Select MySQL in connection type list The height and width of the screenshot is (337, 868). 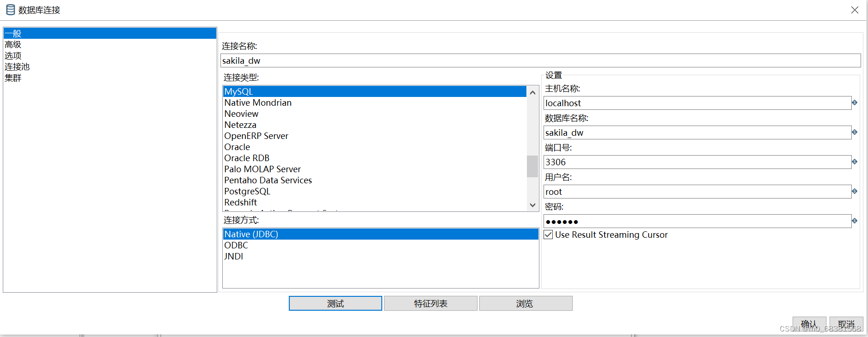(375, 91)
